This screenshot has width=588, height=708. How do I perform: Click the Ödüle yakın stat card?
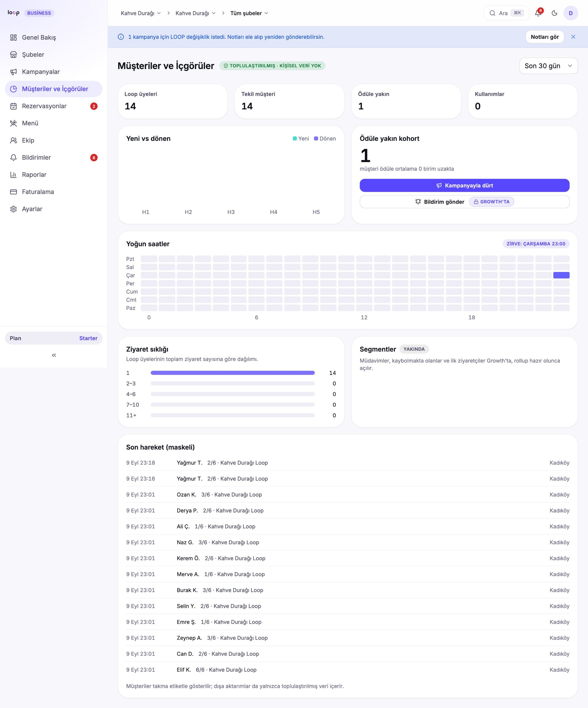tap(406, 101)
